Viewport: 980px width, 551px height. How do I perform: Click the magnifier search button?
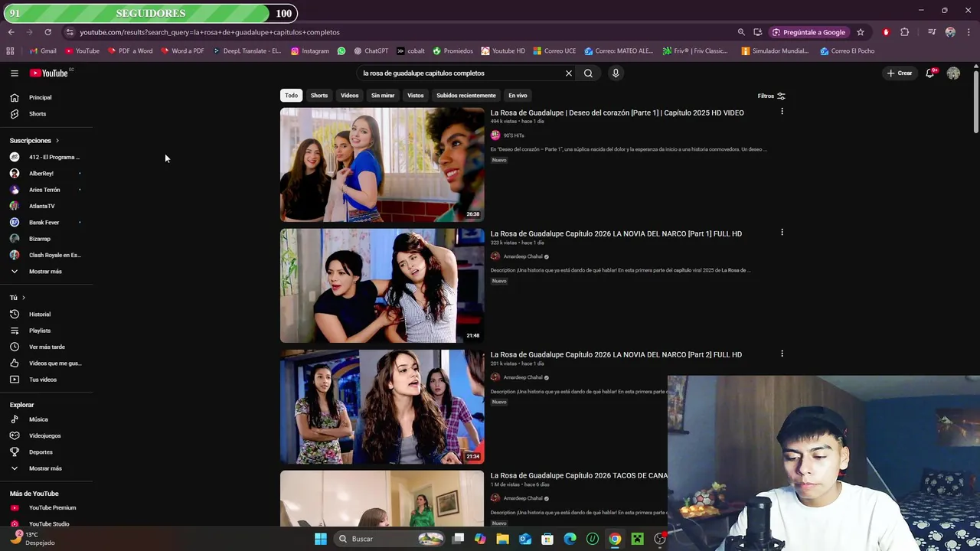coord(588,73)
